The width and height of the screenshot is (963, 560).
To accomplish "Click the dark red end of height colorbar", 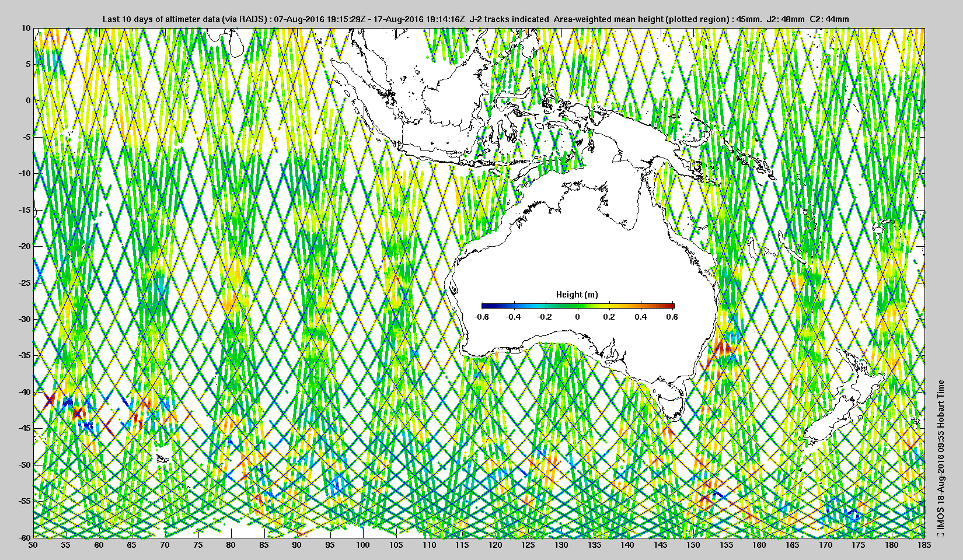I will click(x=670, y=306).
